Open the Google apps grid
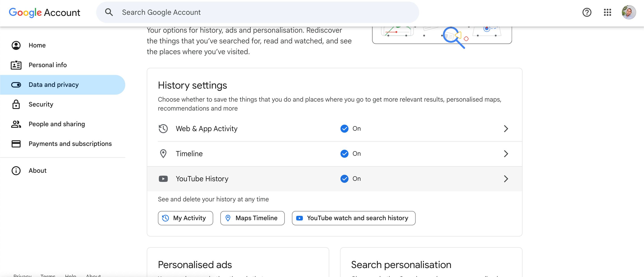The image size is (644, 277). click(x=607, y=12)
